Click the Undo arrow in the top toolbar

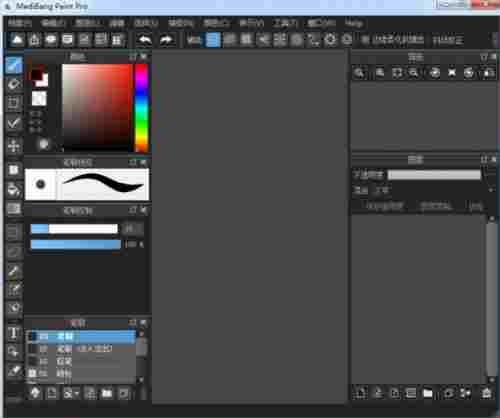[145, 40]
